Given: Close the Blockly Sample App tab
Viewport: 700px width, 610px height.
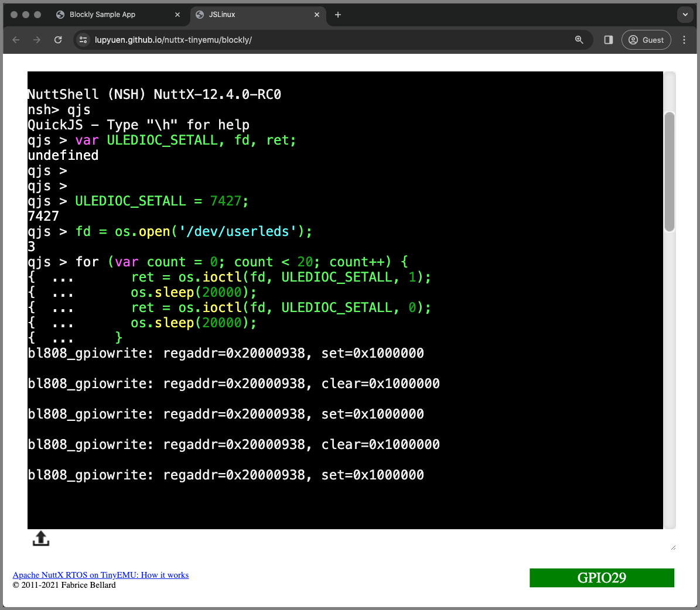Looking at the screenshot, I should 177,15.
